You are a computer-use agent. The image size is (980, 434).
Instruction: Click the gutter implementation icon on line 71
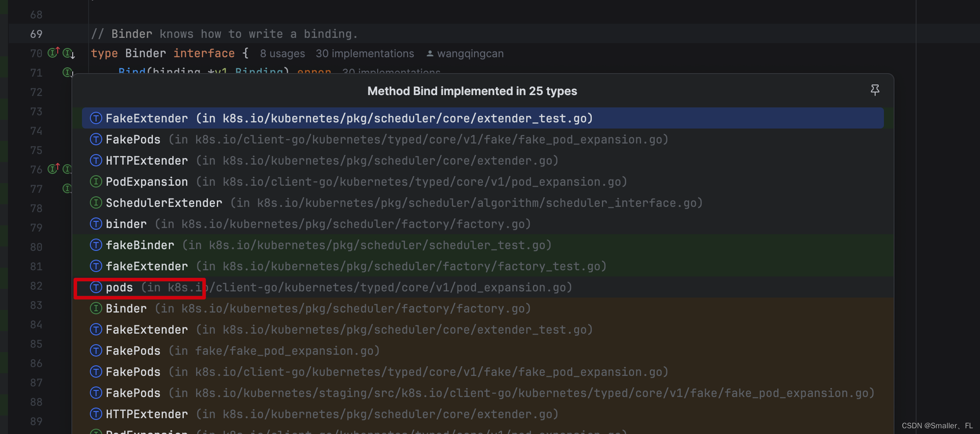click(67, 72)
